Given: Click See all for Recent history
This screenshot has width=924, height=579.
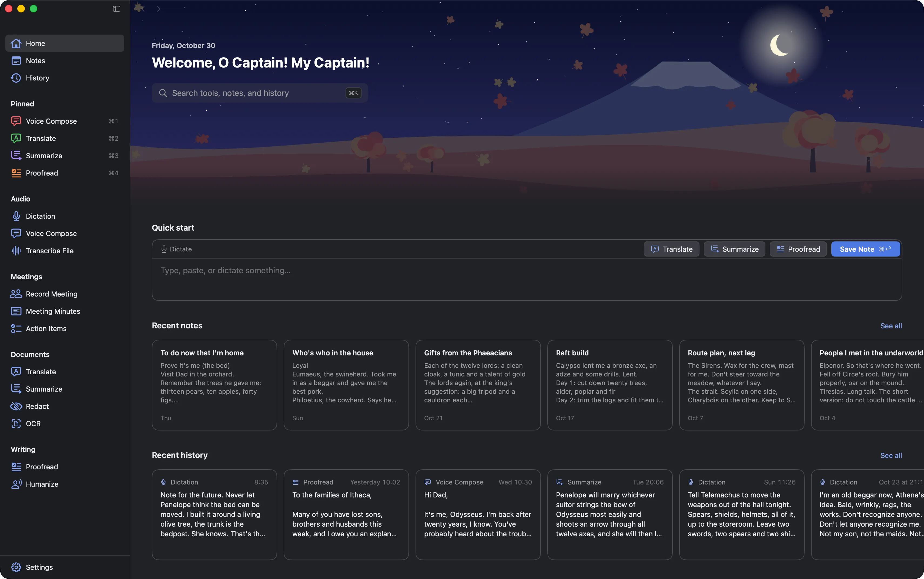Looking at the screenshot, I should (x=891, y=455).
